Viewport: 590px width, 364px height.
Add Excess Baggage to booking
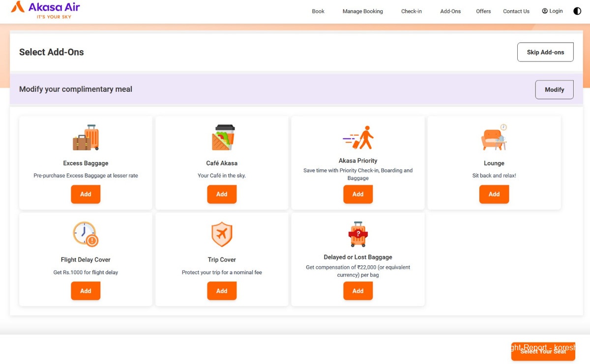[86, 194]
